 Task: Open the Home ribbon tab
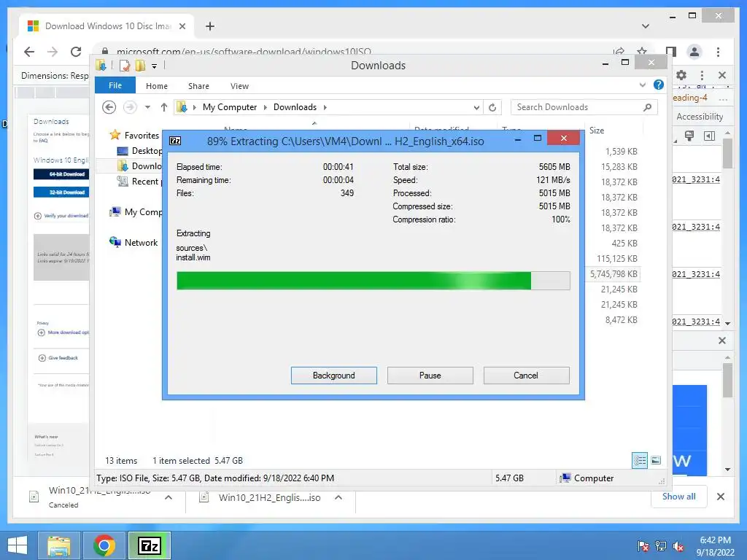(157, 86)
